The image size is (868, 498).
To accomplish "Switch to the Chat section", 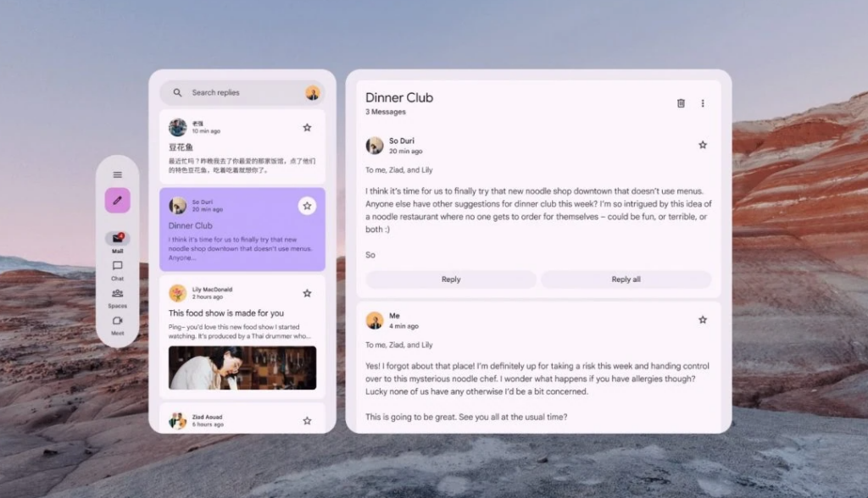I will point(117,268).
